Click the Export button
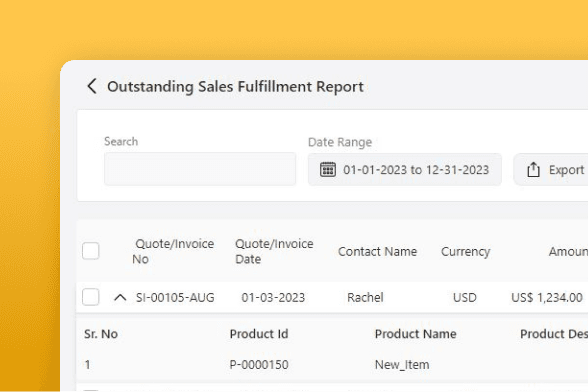The height and width of the screenshot is (392, 588). point(550,170)
